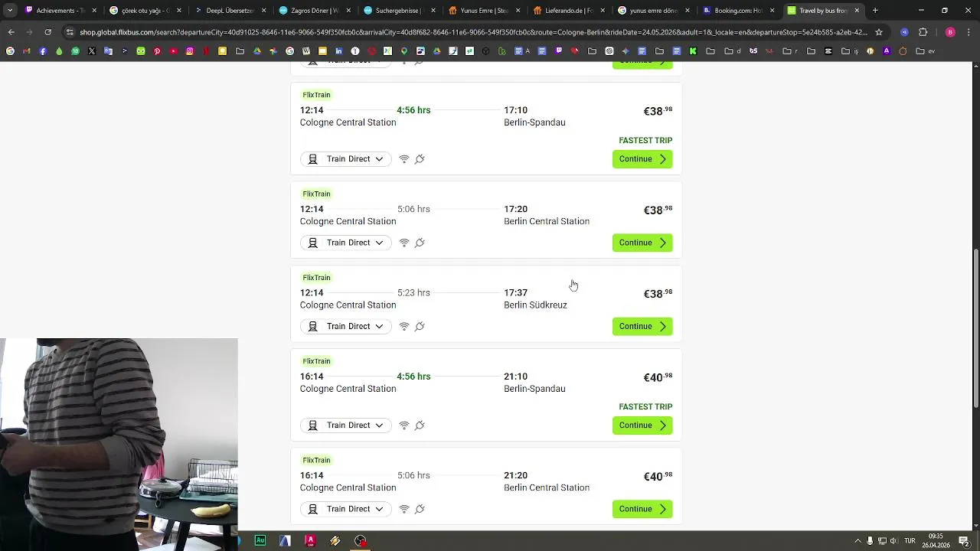This screenshot has width=980, height=551.
Task: Open the Facebook bookmark icon
Action: click(x=43, y=51)
